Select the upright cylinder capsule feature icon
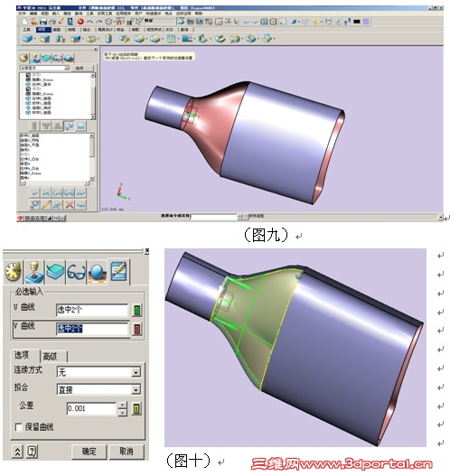Image resolution: width=450 pixels, height=476 pixels. tap(108, 39)
